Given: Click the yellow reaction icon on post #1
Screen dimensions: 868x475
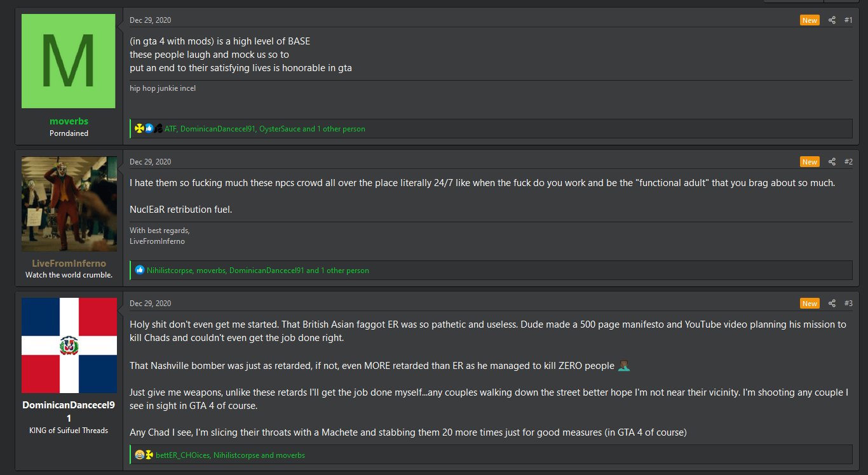Looking at the screenshot, I should [139, 129].
